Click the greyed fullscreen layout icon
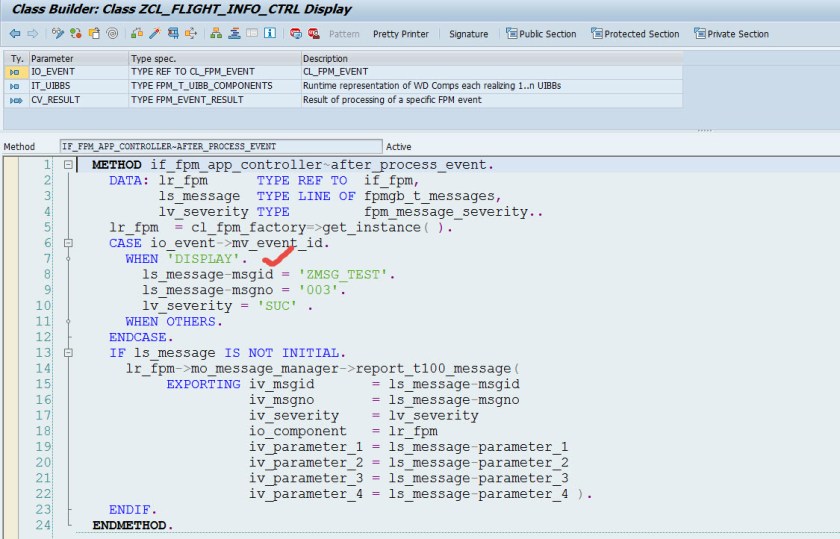The height and width of the screenshot is (539, 840). coord(252,34)
